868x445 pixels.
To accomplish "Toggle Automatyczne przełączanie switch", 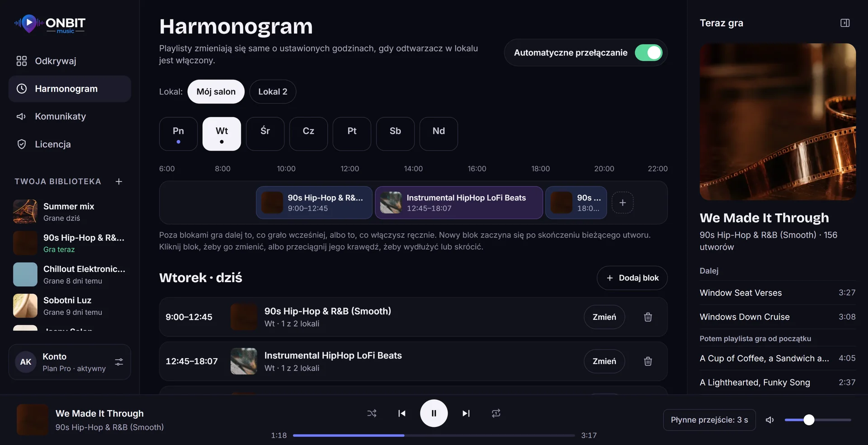I will click(x=648, y=53).
